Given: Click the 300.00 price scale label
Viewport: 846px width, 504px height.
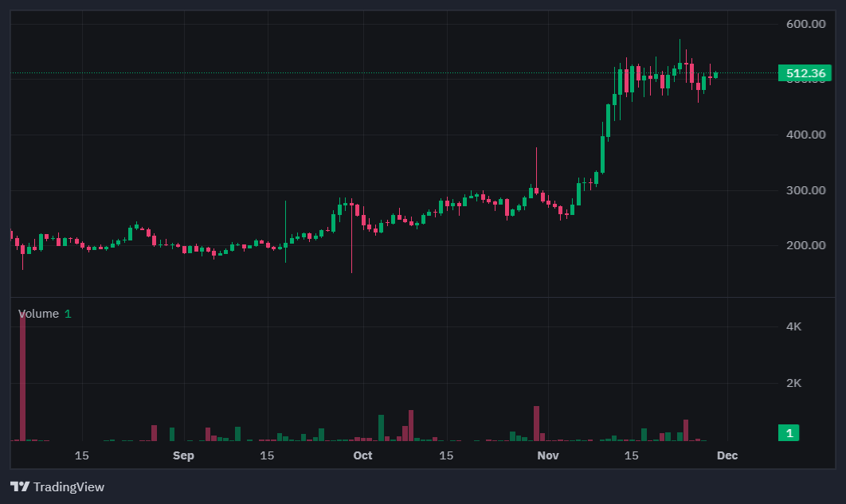Looking at the screenshot, I should coord(805,190).
